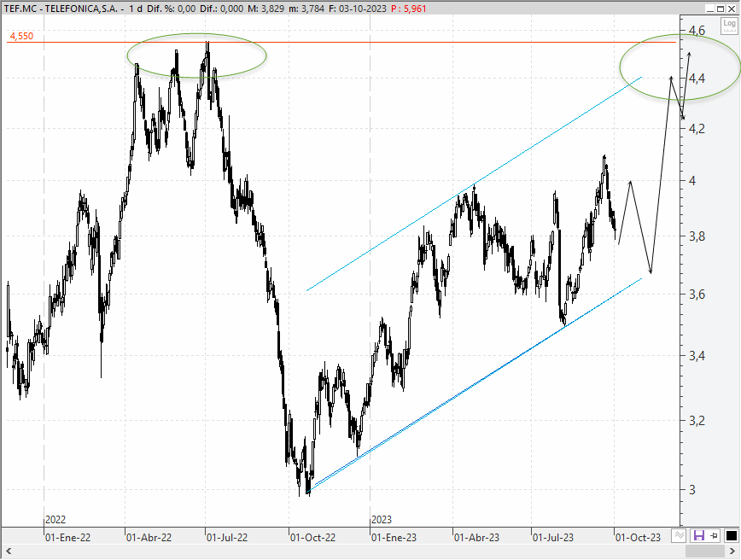741x560 pixels.
Task: Click the 3,4 price axis label
Action: [x=697, y=356]
